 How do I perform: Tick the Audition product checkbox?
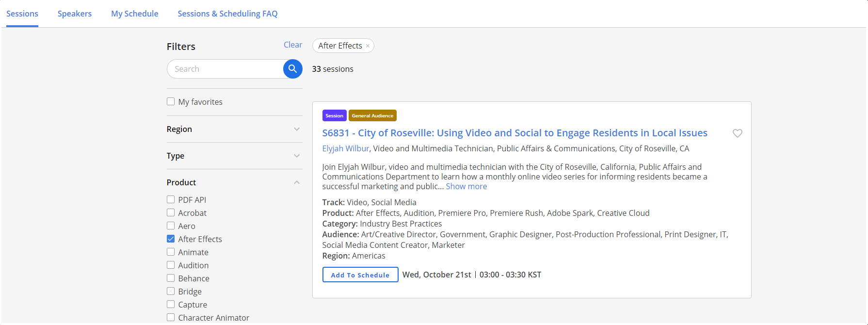click(x=171, y=265)
